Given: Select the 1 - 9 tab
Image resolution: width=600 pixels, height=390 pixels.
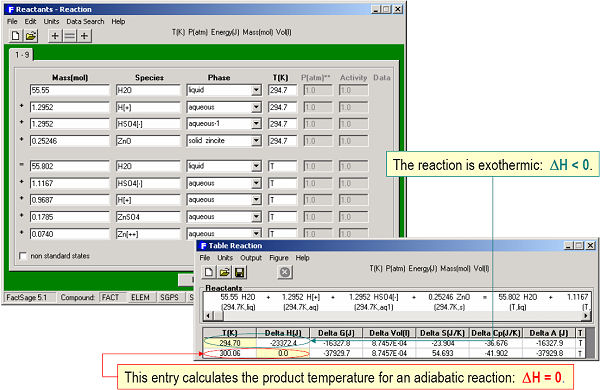Looking at the screenshot, I should click(22, 55).
